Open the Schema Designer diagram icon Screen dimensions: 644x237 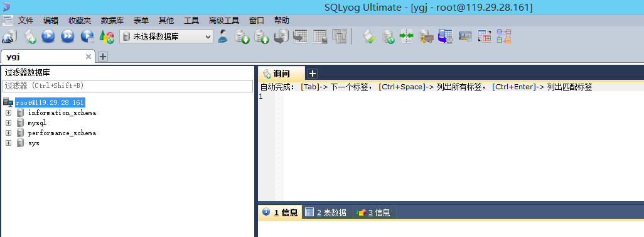click(x=504, y=36)
